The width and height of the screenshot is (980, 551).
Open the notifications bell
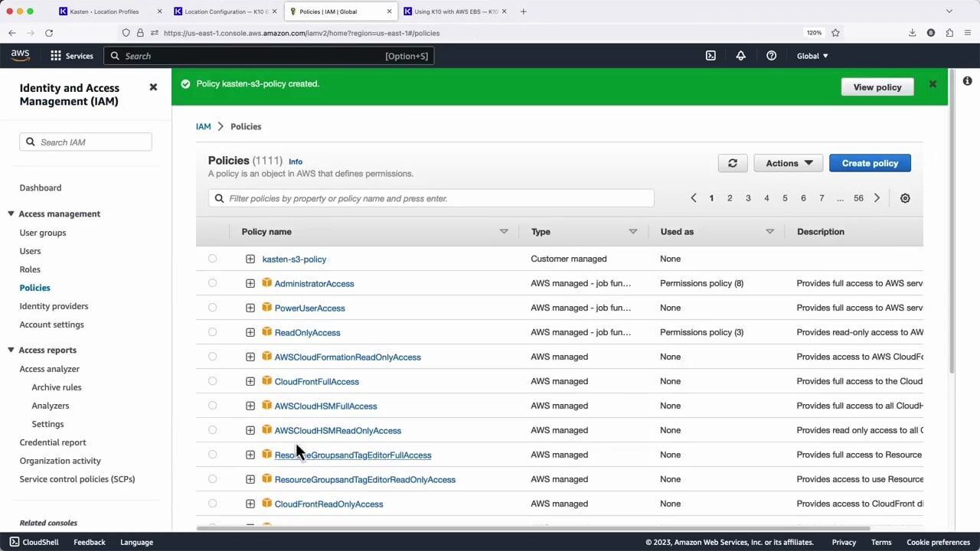tap(740, 56)
